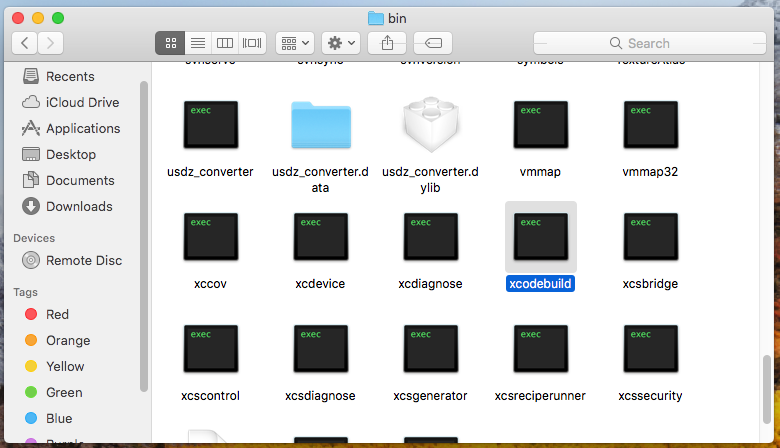This screenshot has height=448, width=780.
Task: Filter by the Yellow tag
Action: [x=55, y=366]
